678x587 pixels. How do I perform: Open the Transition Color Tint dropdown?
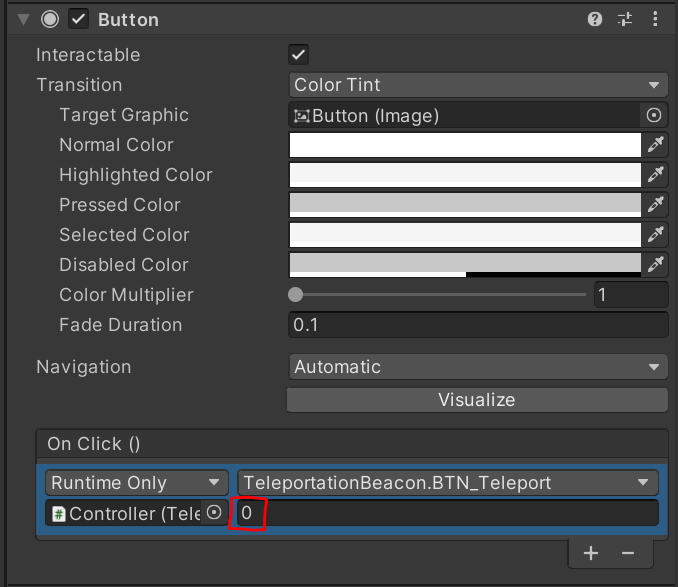pyautogui.click(x=478, y=85)
